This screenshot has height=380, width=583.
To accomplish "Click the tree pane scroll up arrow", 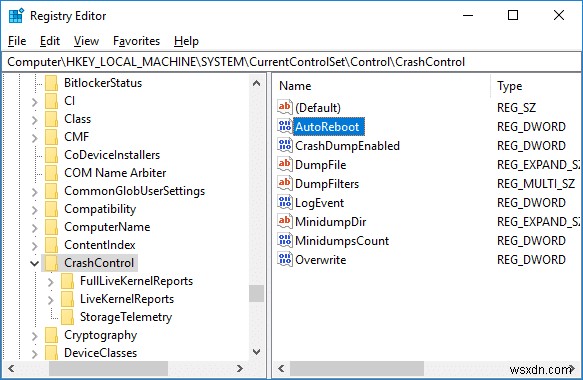I will coord(257,83).
